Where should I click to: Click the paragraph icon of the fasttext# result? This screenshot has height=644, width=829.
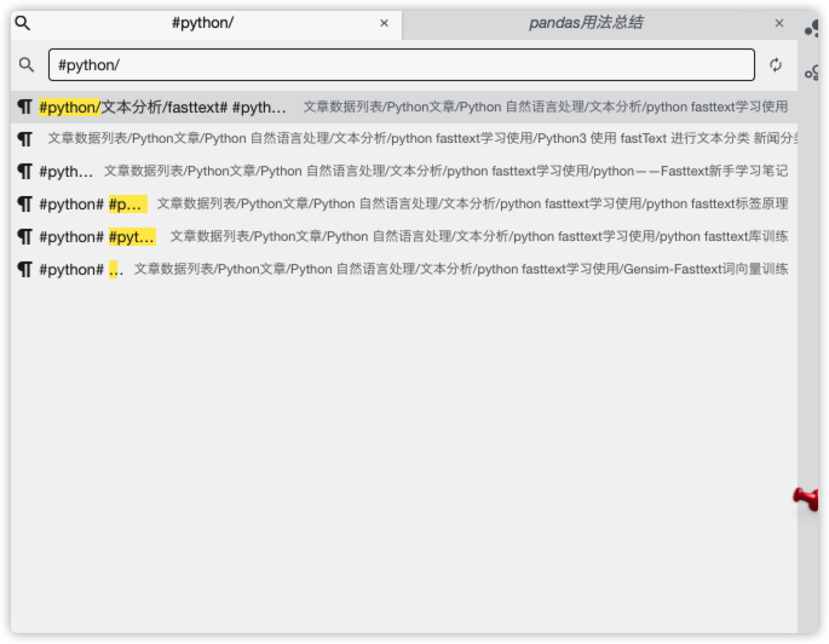[25, 107]
